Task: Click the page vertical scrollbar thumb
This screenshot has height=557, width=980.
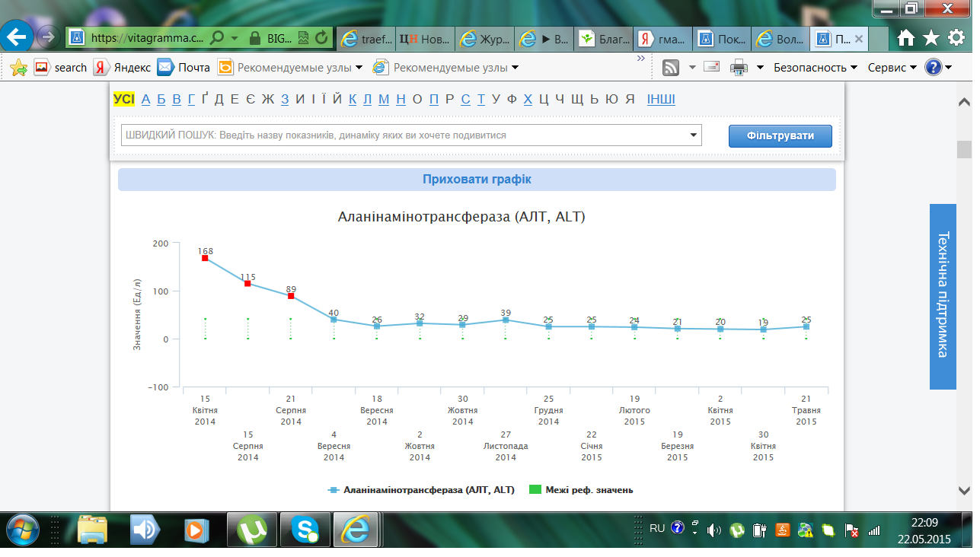Action: 964,149
